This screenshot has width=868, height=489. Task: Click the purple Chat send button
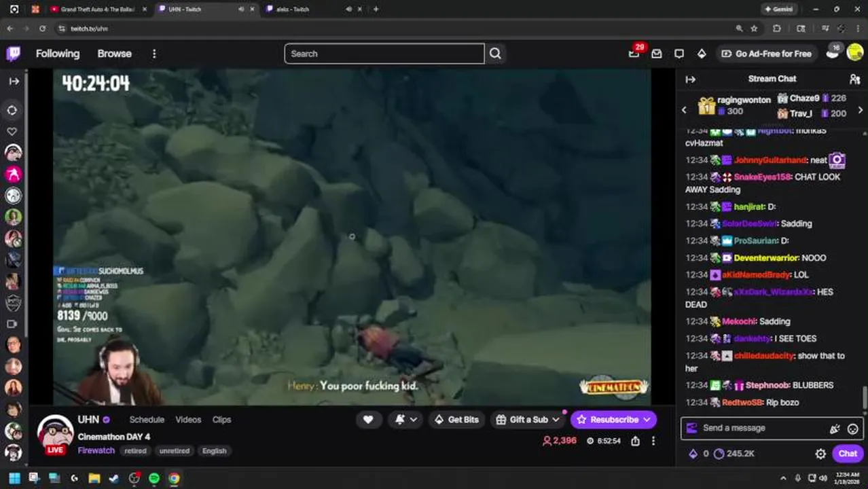tap(848, 454)
